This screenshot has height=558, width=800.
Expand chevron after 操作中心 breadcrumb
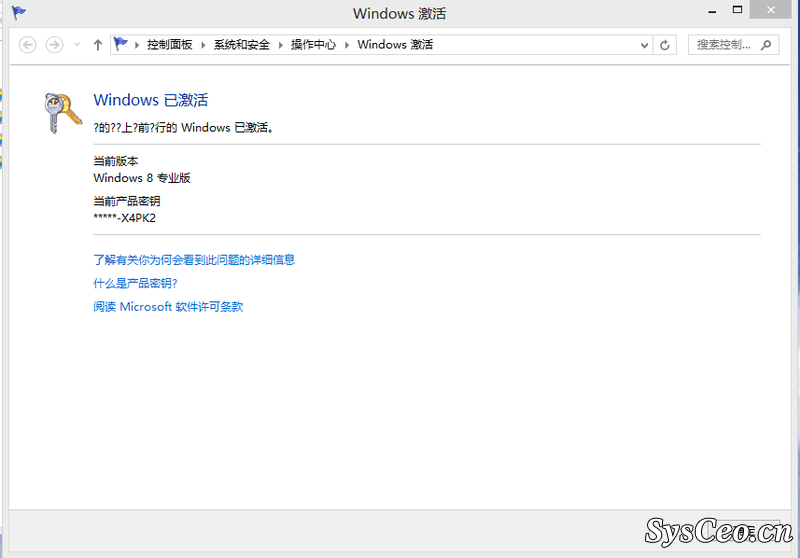[347, 45]
